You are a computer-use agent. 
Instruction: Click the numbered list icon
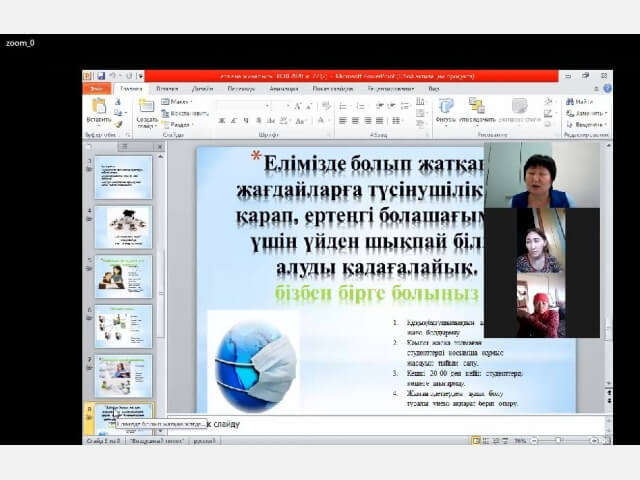click(x=360, y=107)
